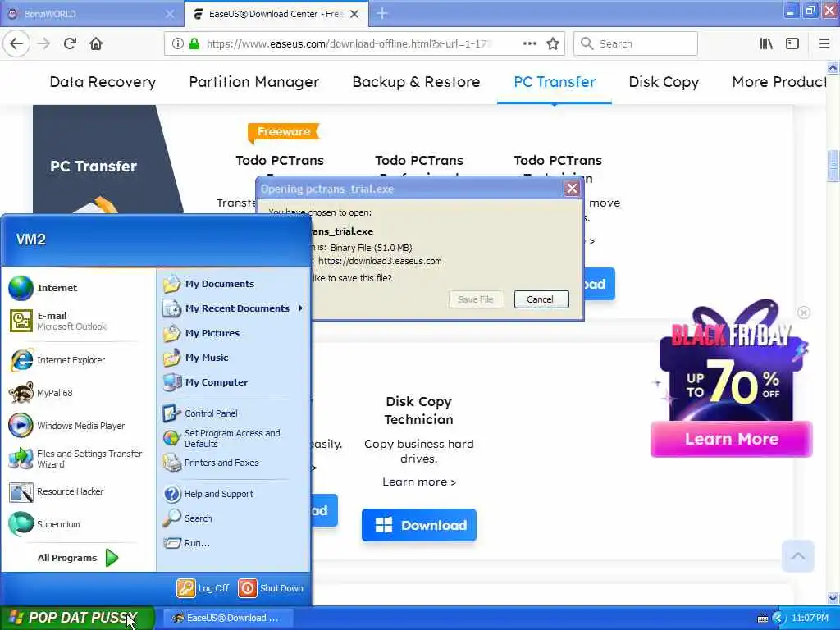Click Cancel in download dialog
Viewport: 840px width, 630px height.
[x=541, y=299]
